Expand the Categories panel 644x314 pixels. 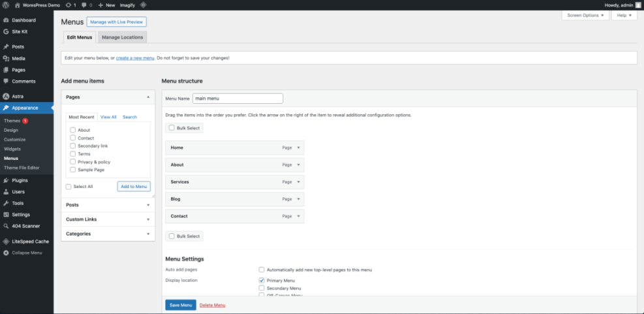(x=108, y=234)
